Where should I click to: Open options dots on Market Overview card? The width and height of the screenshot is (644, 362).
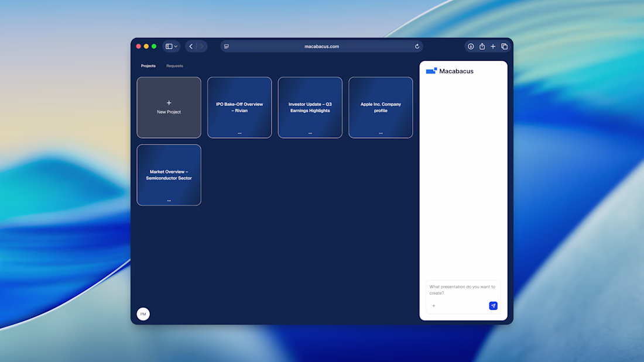coord(169,201)
